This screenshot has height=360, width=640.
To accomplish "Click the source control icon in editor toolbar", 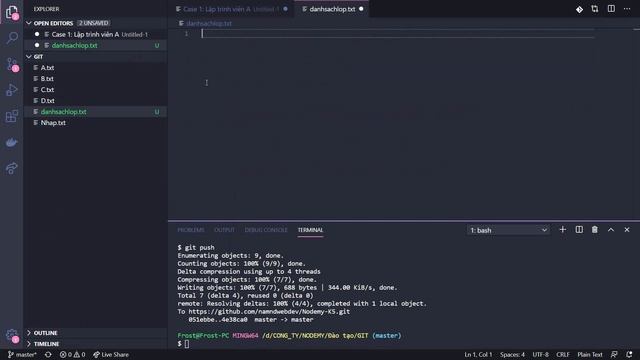I will pos(579,9).
